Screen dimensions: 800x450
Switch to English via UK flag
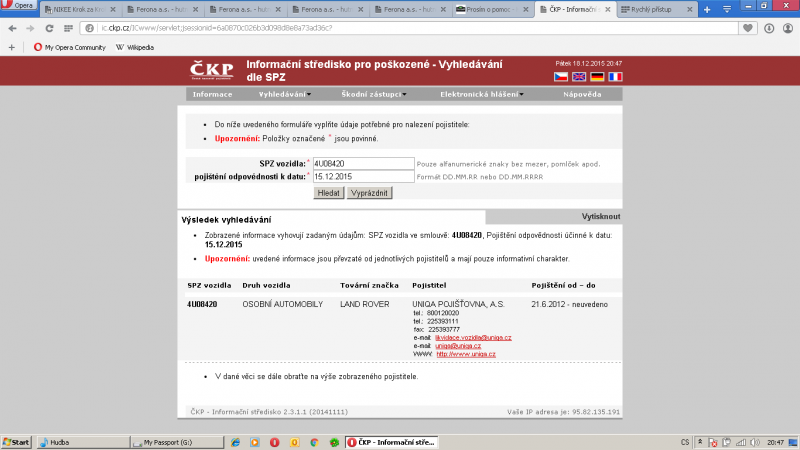tap(579, 76)
